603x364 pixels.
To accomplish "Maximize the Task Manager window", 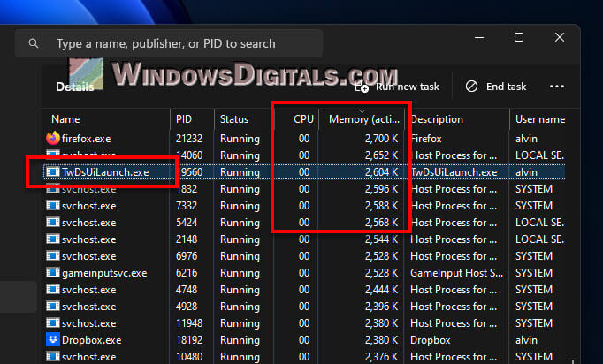I will click(519, 37).
